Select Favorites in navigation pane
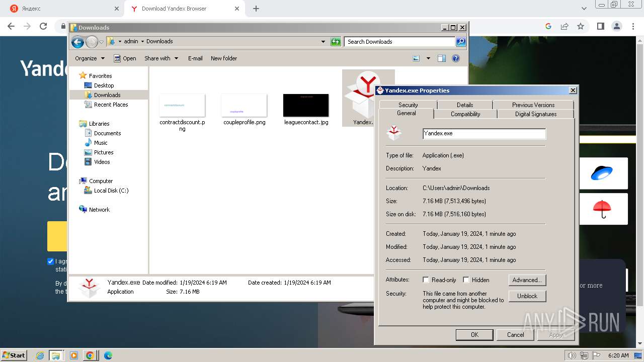The width and height of the screenshot is (644, 362). pos(100,76)
